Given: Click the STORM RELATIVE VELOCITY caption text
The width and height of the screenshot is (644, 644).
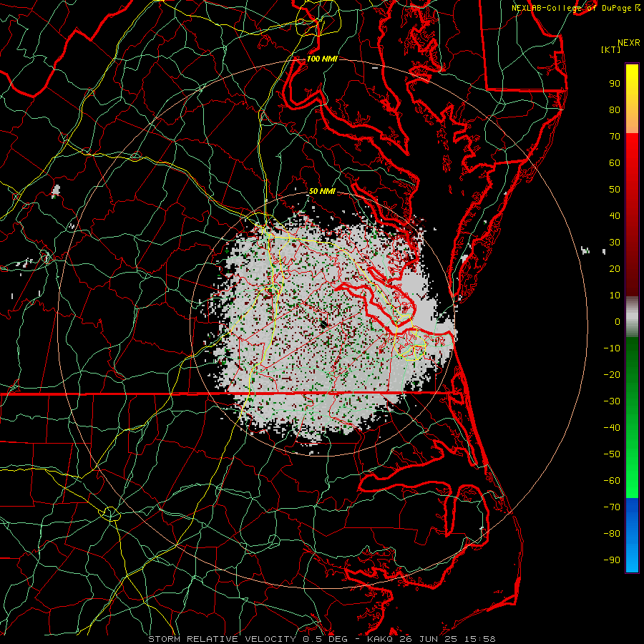Looking at the screenshot, I should point(223,639).
